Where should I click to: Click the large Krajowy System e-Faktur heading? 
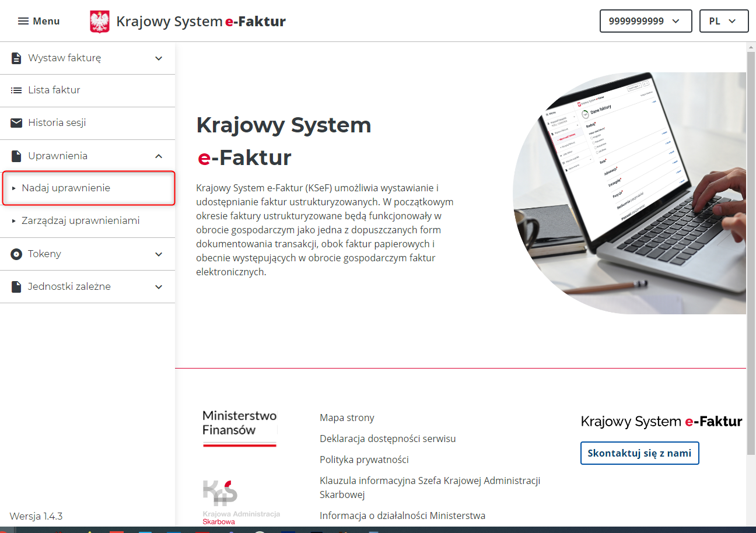283,141
